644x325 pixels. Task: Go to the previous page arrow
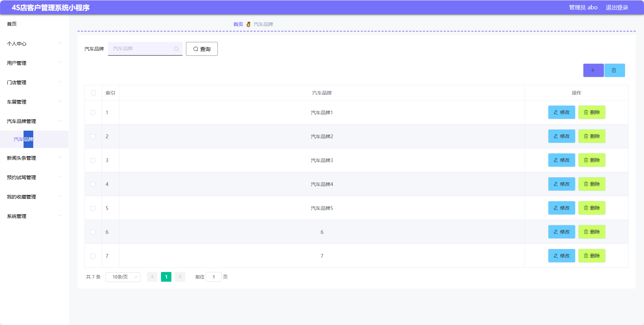(x=152, y=277)
